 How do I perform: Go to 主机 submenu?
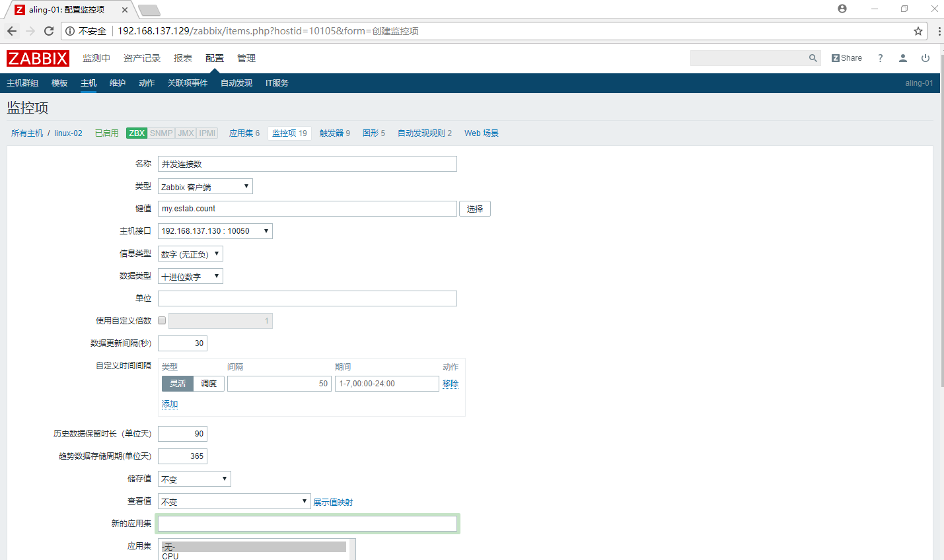[x=89, y=83]
